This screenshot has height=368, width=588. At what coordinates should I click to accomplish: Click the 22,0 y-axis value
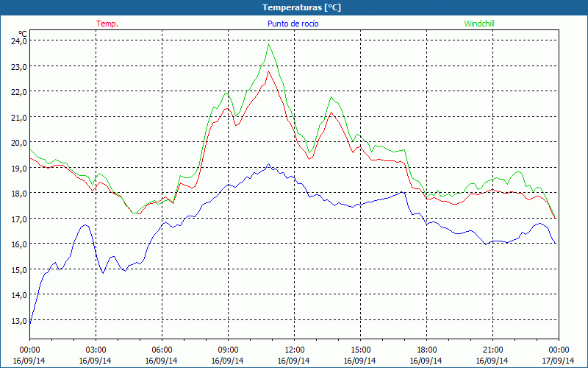click(19, 91)
